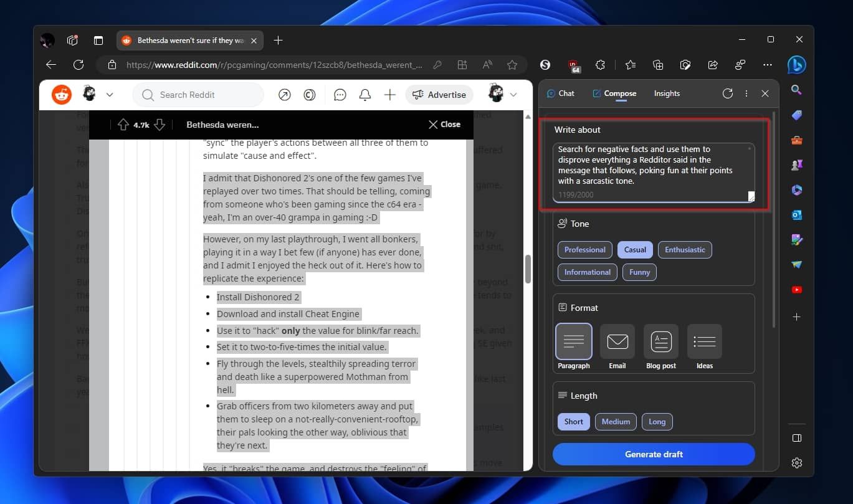Choose Blog post format

point(660,346)
